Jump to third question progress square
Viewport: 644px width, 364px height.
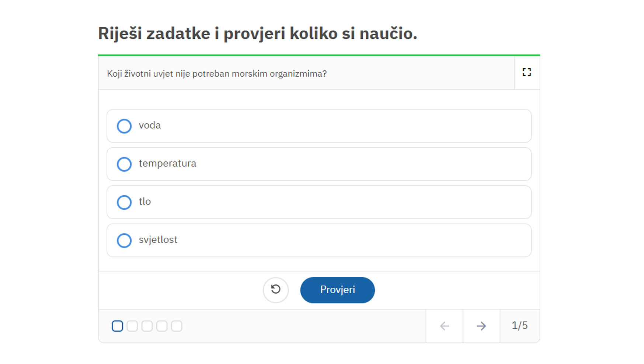coord(147,326)
